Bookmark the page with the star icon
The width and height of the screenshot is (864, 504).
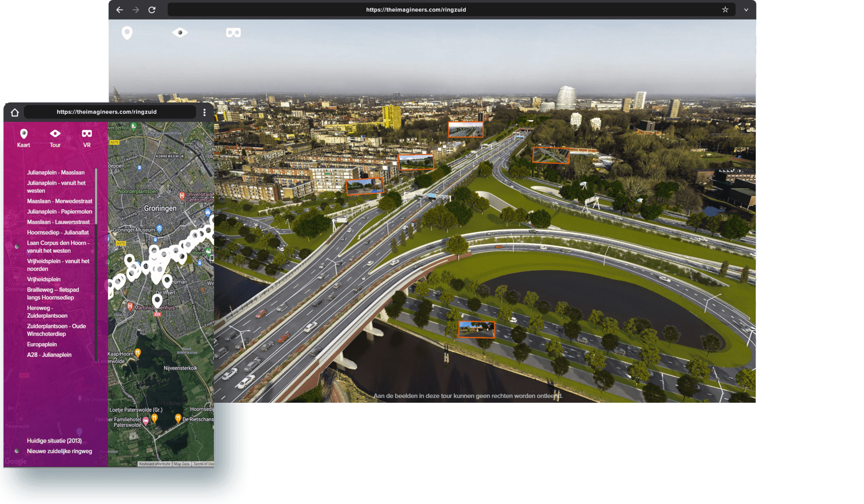(x=725, y=10)
